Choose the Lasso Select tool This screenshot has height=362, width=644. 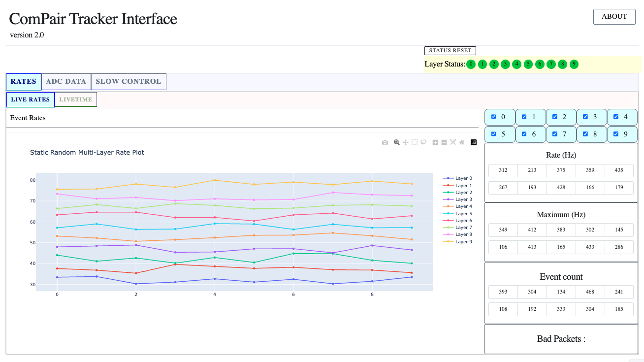423,142
